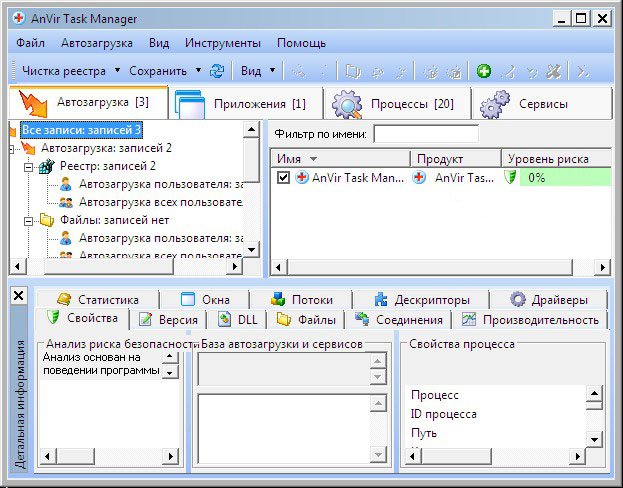Click the Реестр registry cube icon
The width and height of the screenshot is (623, 488).
46,166
